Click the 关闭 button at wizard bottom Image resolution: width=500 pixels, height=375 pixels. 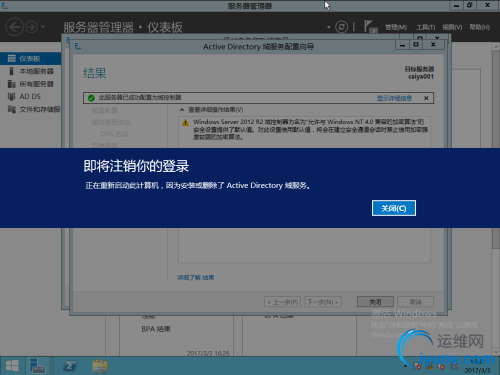[375, 302]
